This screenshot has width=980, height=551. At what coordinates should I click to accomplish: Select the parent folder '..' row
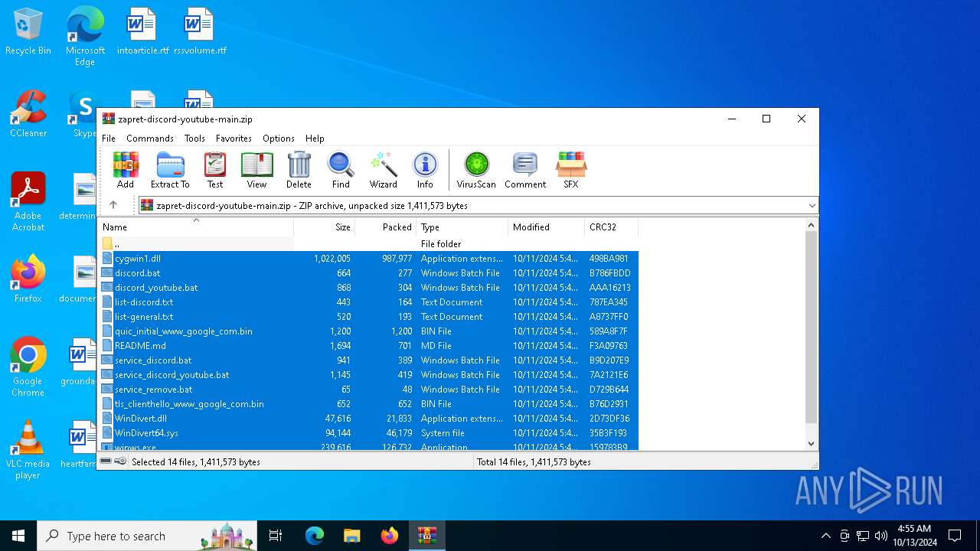367,244
